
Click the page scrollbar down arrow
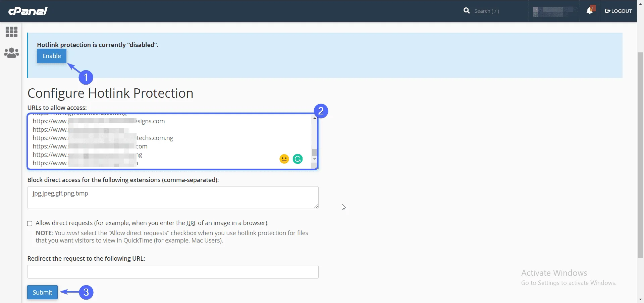point(640,299)
